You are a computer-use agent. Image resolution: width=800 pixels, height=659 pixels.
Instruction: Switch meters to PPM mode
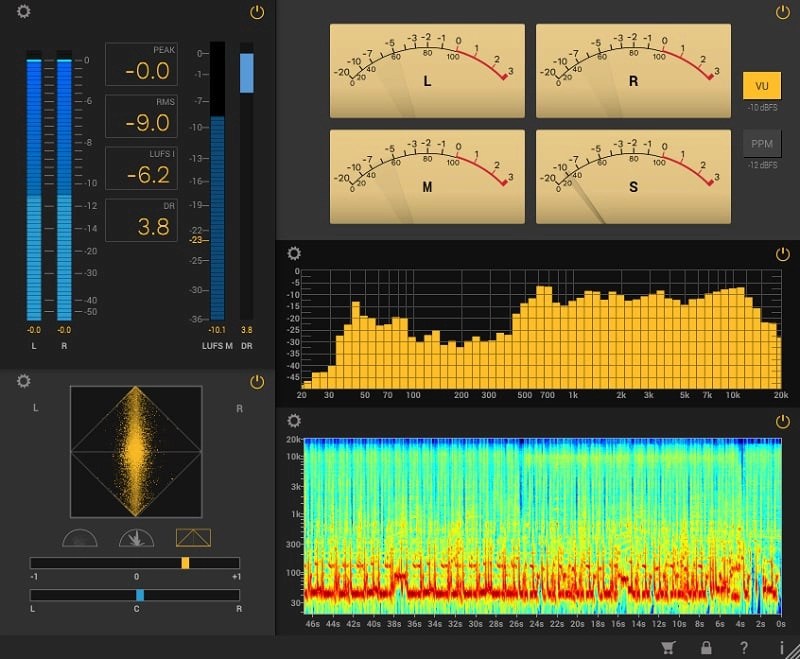[x=763, y=143]
